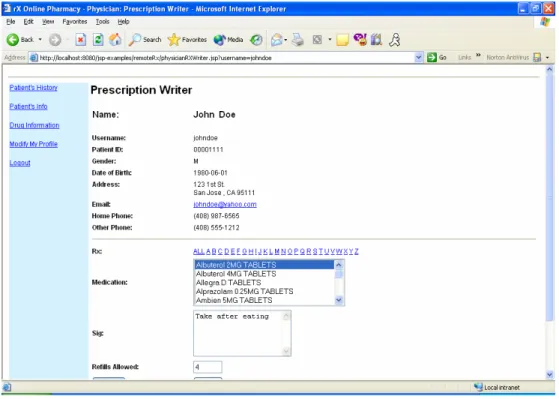559x399 pixels.
Task: Click the yellow Discuss note icon
Action: pyautogui.click(x=342, y=40)
